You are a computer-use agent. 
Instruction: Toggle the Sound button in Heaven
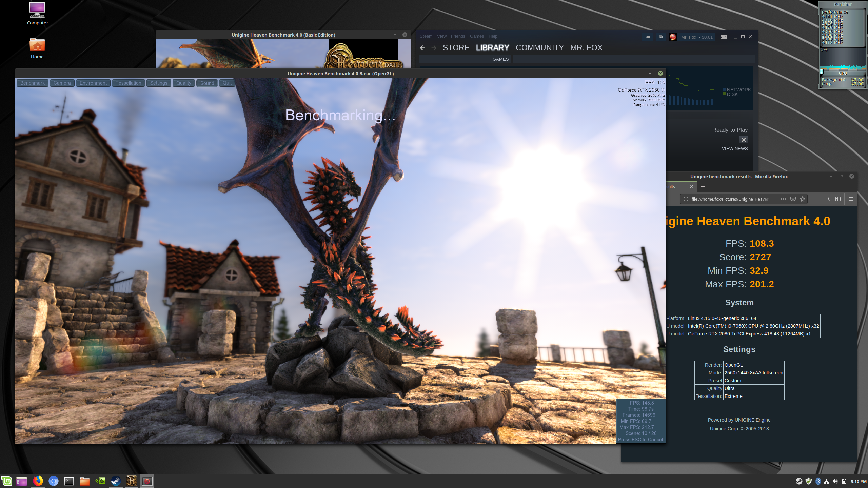tap(207, 83)
